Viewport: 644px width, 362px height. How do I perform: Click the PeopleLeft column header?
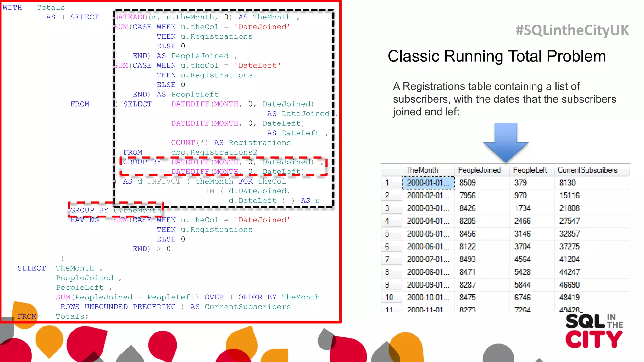pyautogui.click(x=531, y=170)
